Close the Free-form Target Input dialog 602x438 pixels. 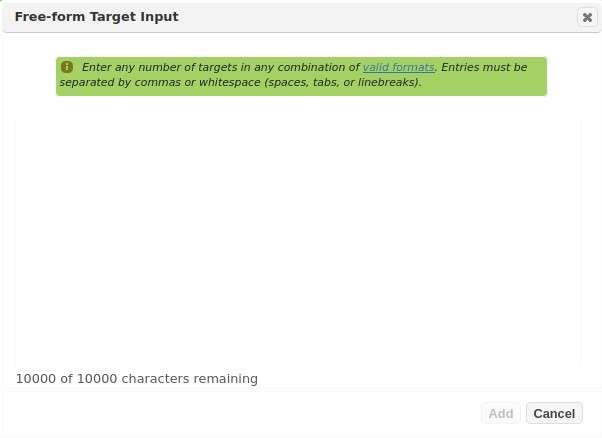coord(587,17)
